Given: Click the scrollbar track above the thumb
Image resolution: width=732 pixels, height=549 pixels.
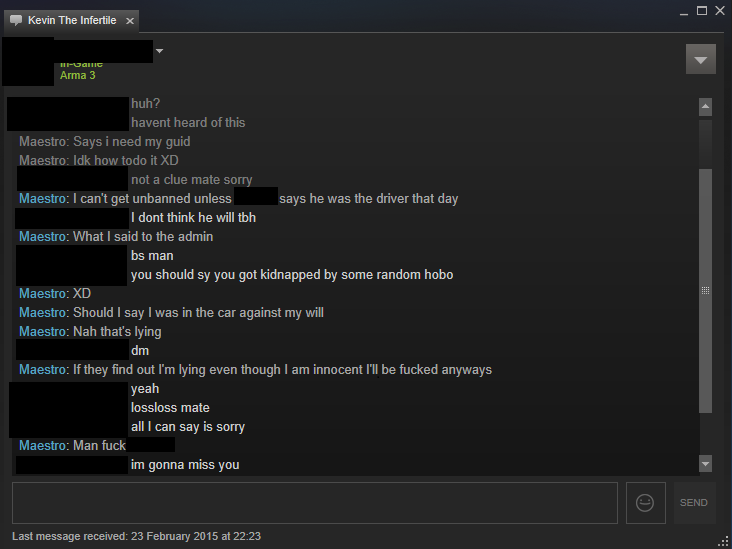Looking at the screenshot, I should (705, 143).
